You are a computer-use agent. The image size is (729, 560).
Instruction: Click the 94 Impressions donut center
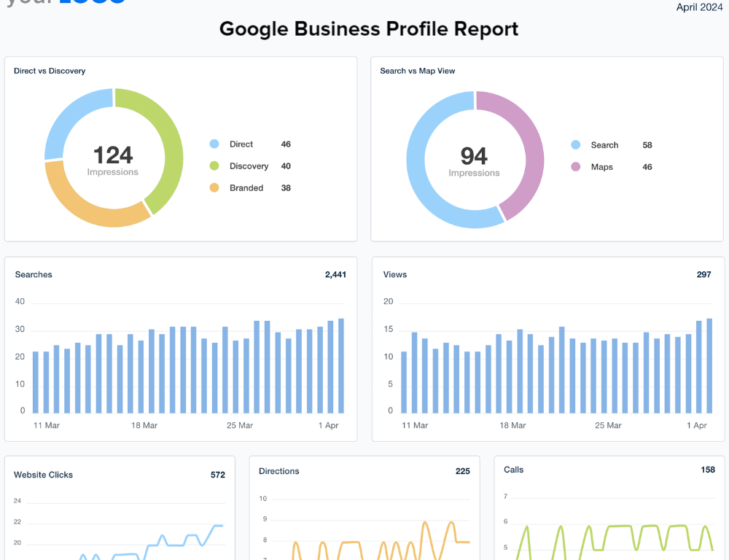(475, 161)
